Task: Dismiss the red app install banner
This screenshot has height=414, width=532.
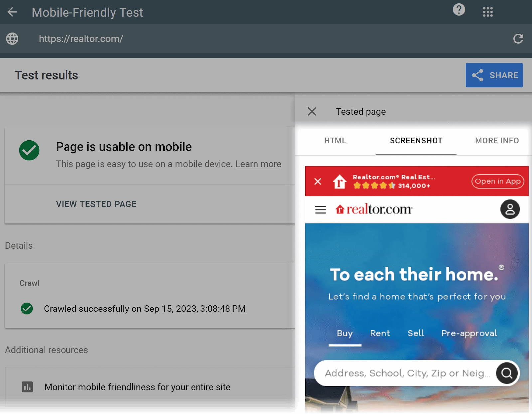Action: point(317,182)
